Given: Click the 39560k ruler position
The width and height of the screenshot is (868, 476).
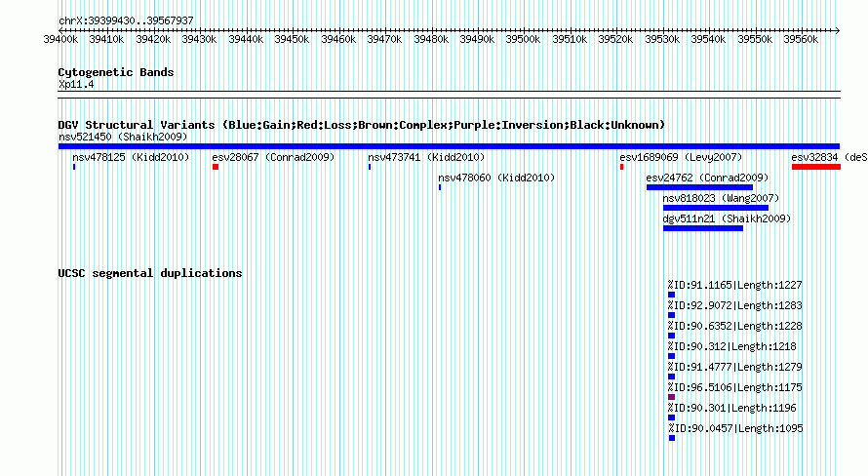Looking at the screenshot, I should pyautogui.click(x=801, y=39).
